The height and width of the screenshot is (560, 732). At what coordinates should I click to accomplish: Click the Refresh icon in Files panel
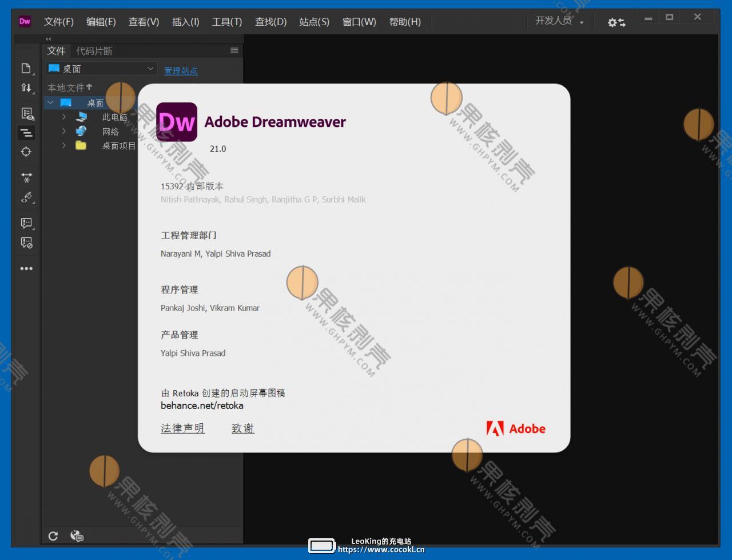[x=53, y=536]
